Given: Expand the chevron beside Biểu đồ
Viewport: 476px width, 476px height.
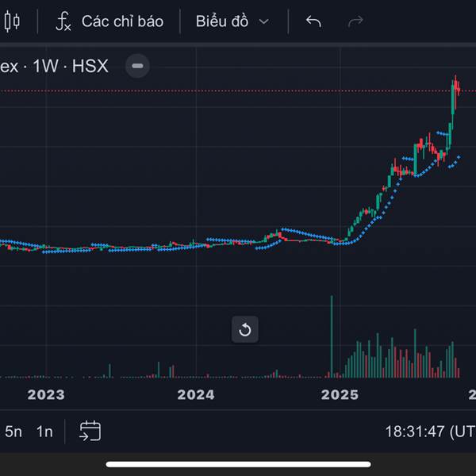Looking at the screenshot, I should tap(264, 21).
